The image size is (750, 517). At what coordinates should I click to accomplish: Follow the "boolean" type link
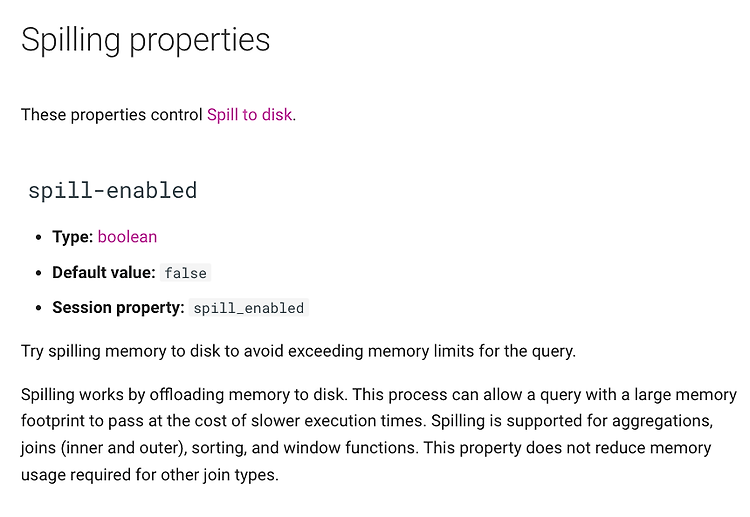coord(127,237)
